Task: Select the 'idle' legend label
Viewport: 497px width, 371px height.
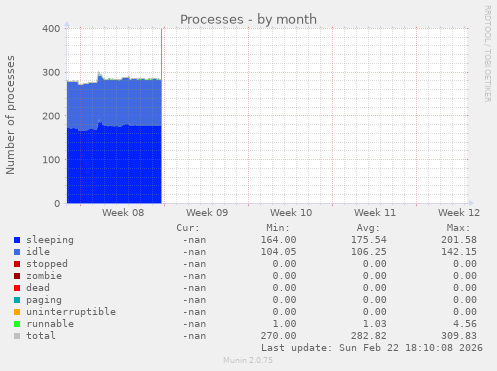Action: (38, 252)
